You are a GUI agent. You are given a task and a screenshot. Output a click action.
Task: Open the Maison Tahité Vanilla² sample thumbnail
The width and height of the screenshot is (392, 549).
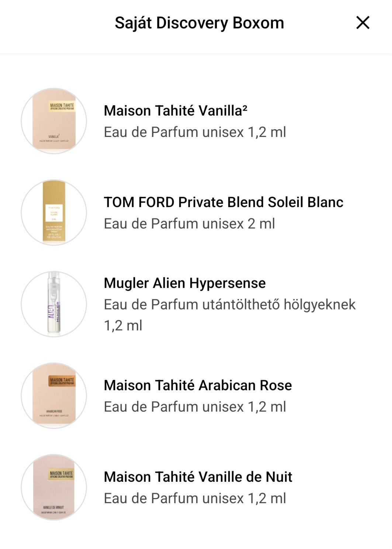tap(54, 121)
